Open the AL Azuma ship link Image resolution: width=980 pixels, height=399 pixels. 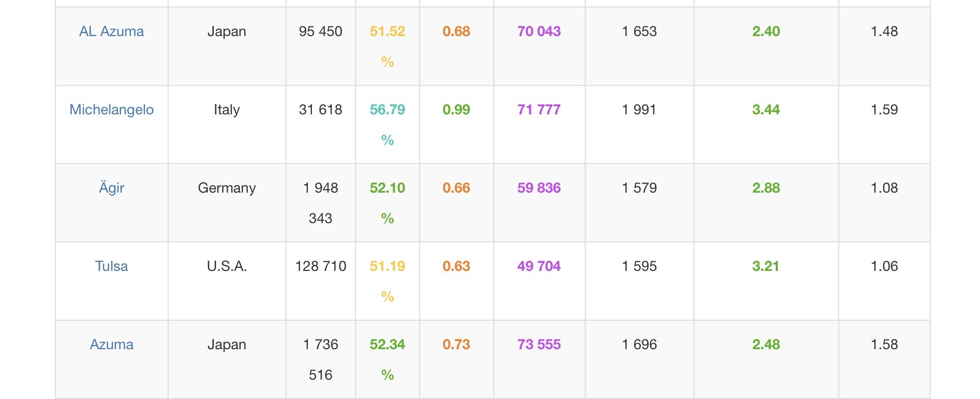[x=111, y=32]
